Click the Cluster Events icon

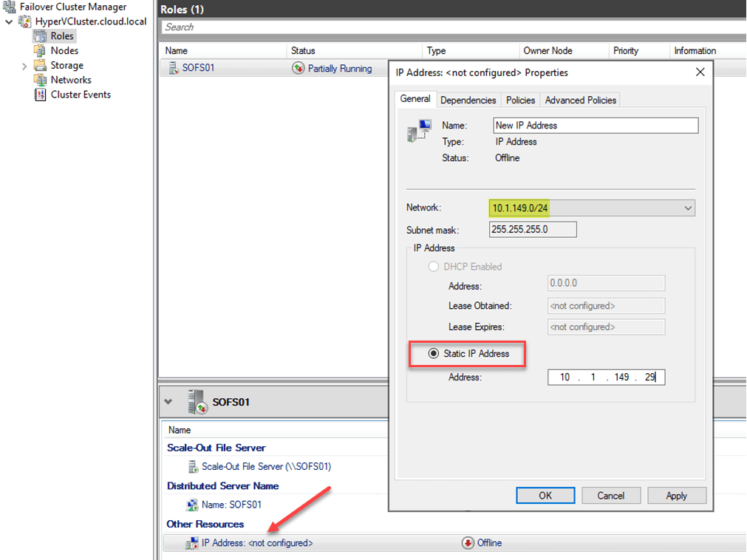[x=40, y=95]
